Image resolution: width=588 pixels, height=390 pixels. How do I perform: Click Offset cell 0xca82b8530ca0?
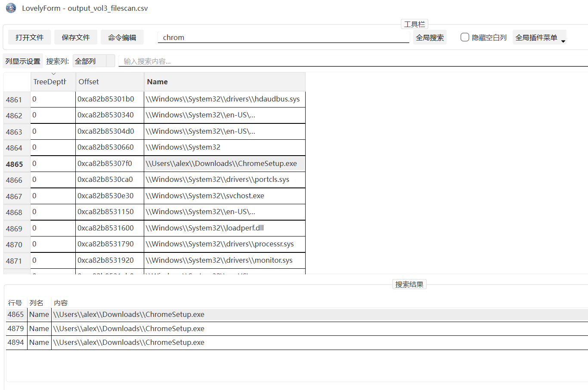(x=110, y=179)
